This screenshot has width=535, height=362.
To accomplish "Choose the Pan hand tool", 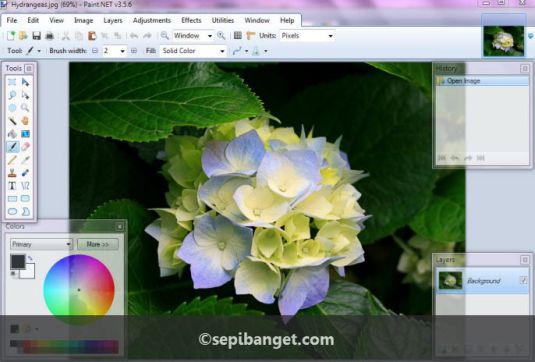I will coord(25,121).
